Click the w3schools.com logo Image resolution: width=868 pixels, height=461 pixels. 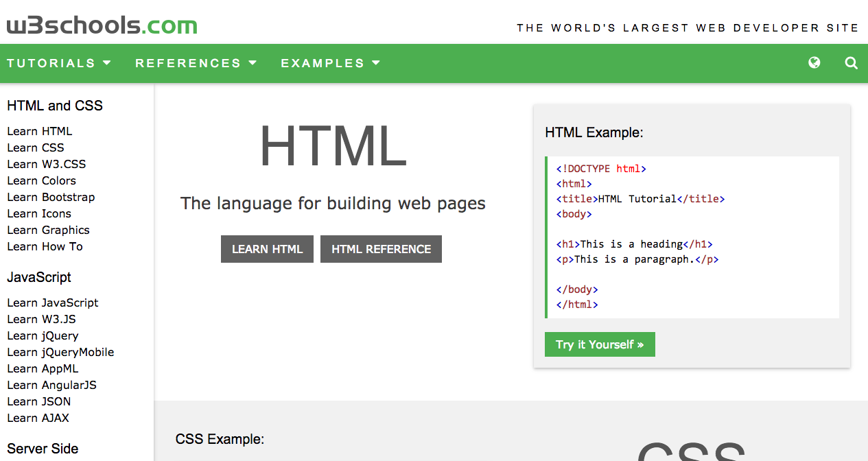click(x=102, y=26)
